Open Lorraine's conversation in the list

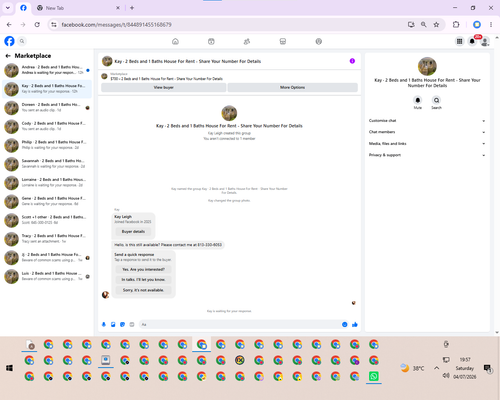[x=47, y=182]
